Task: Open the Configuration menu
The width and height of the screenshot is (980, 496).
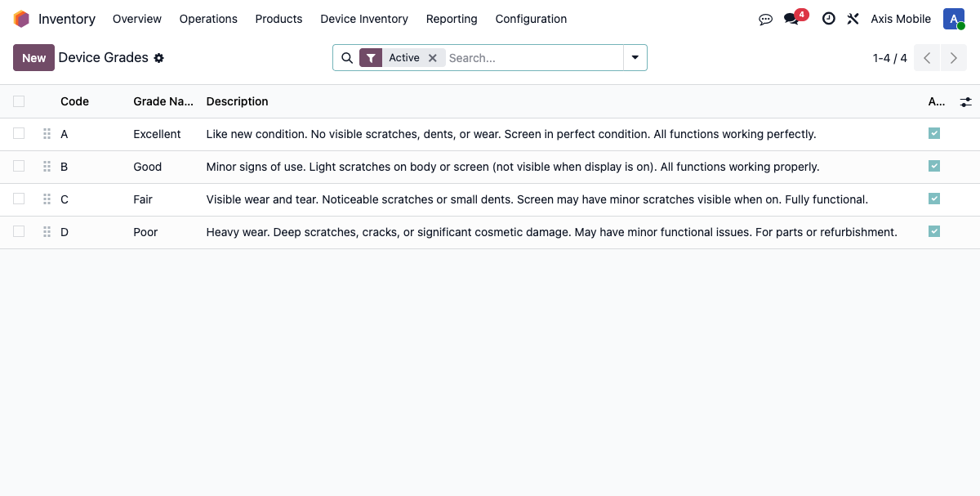Action: [531, 19]
